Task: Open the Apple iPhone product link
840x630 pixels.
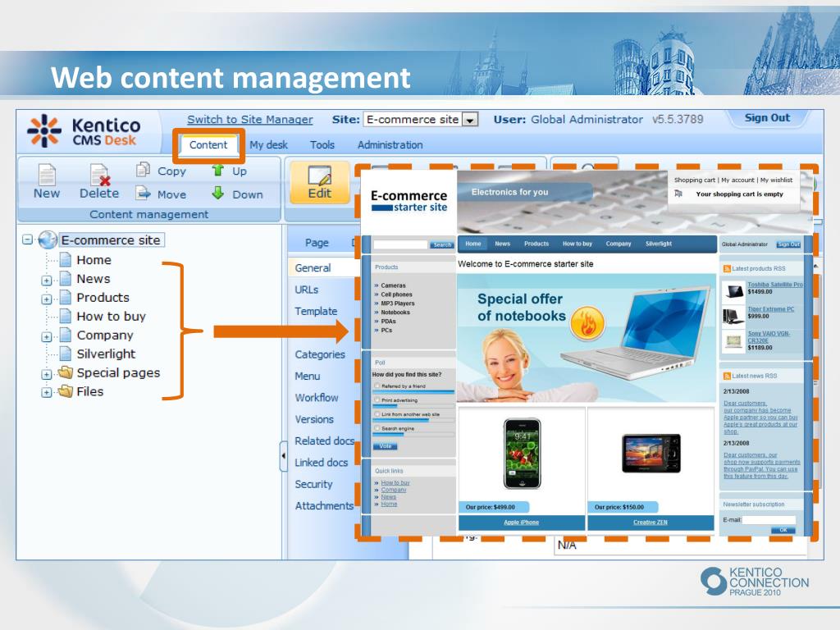Action: point(521,523)
